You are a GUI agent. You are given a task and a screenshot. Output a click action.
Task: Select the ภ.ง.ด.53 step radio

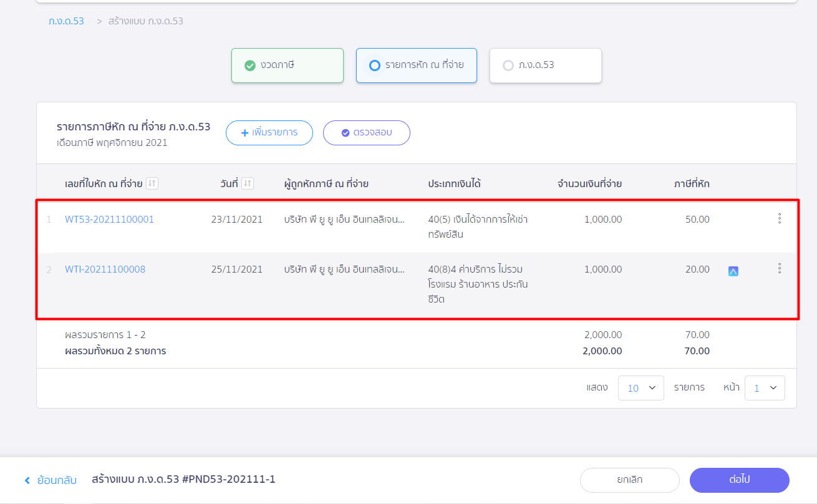point(508,65)
